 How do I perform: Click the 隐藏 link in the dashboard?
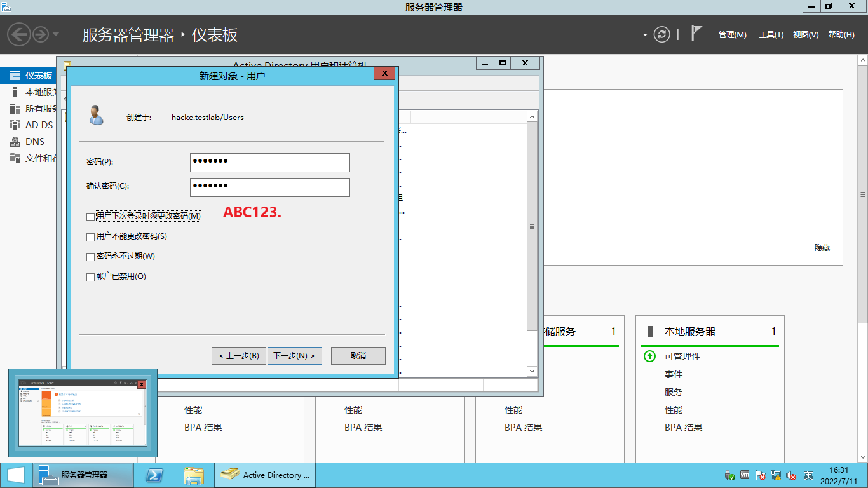[824, 247]
